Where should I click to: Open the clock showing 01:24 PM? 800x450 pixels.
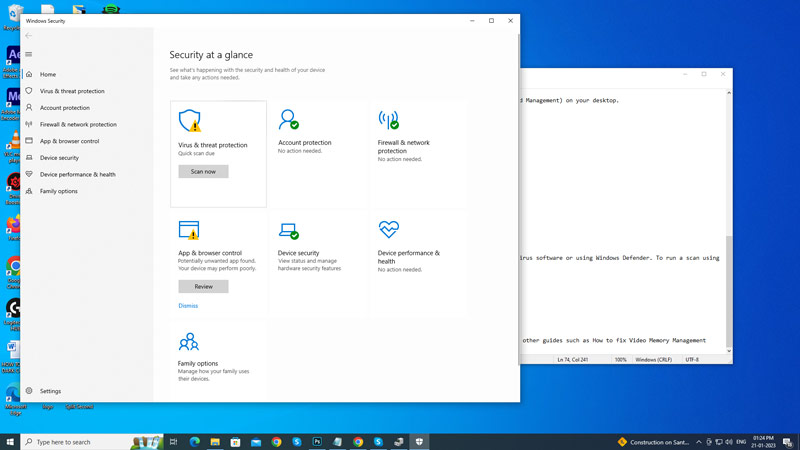[x=763, y=442]
